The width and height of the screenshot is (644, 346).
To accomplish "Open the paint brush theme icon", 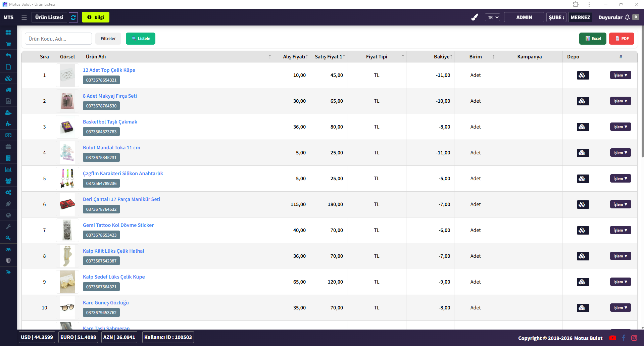I will (x=475, y=17).
